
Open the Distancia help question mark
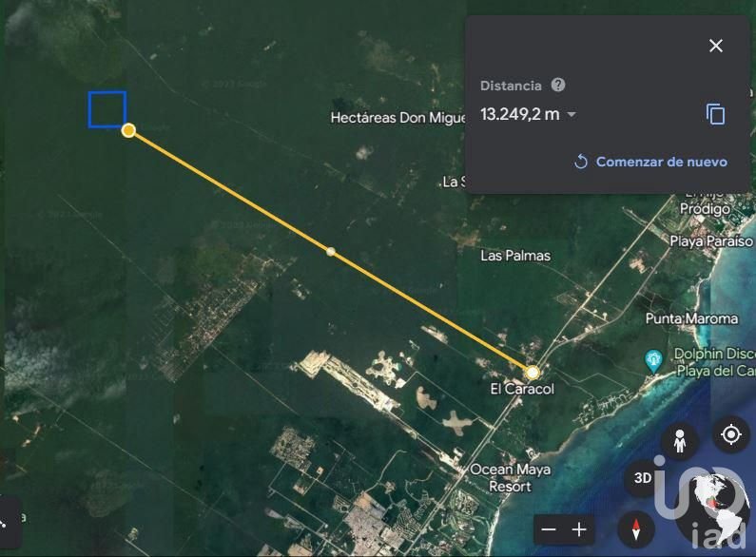pos(558,86)
